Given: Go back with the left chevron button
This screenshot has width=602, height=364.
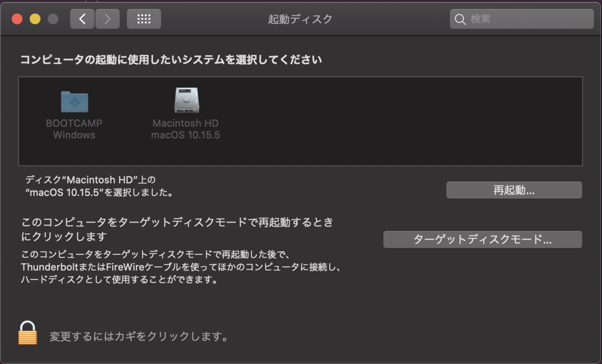Looking at the screenshot, I should pos(82,19).
